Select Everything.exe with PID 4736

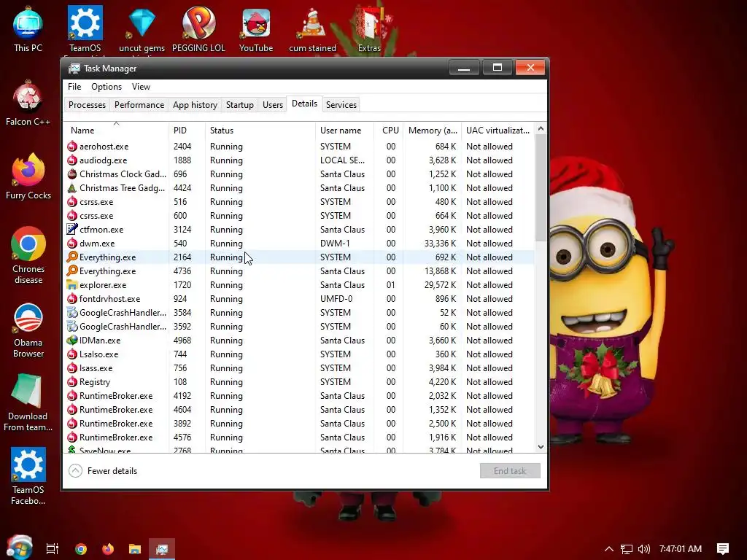point(298,271)
